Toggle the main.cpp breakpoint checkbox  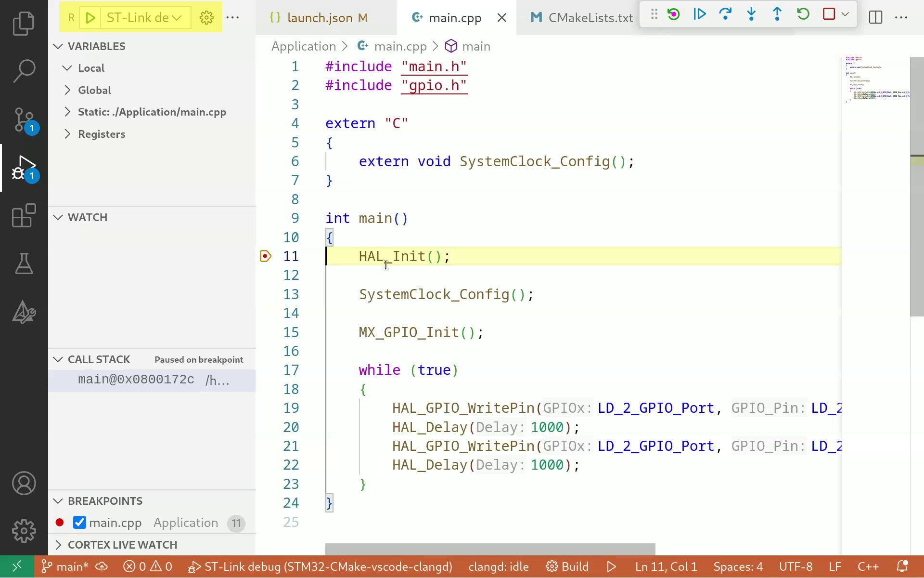coord(79,522)
